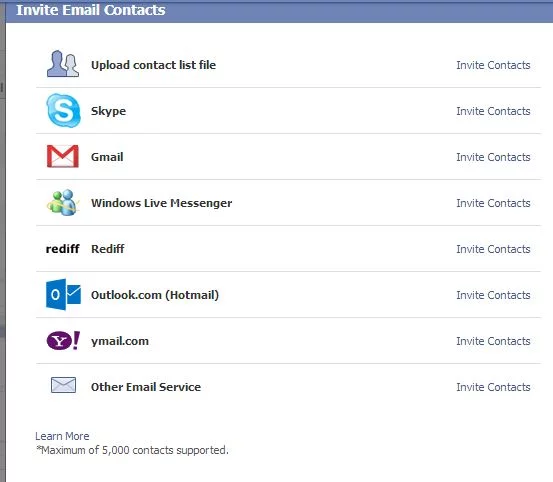Open Invite Contacts for ymail.com
Screen dimensions: 553x482
[493, 341]
